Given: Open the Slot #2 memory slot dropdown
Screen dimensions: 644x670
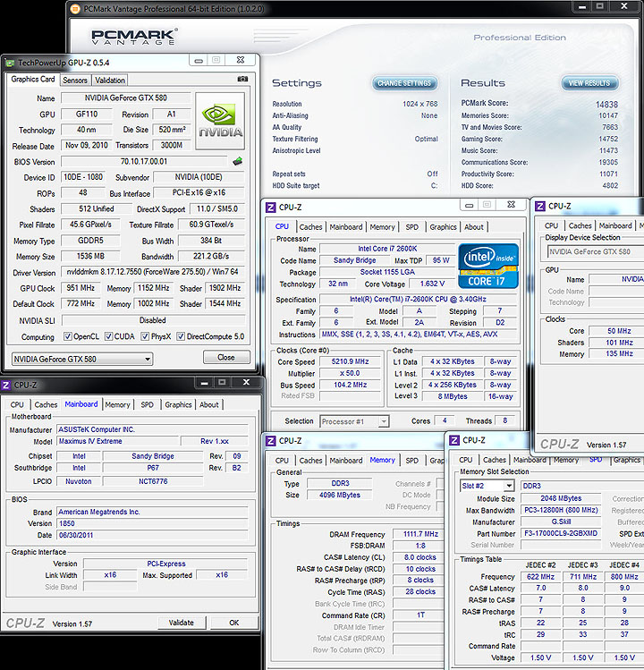Looking at the screenshot, I should coord(487,486).
